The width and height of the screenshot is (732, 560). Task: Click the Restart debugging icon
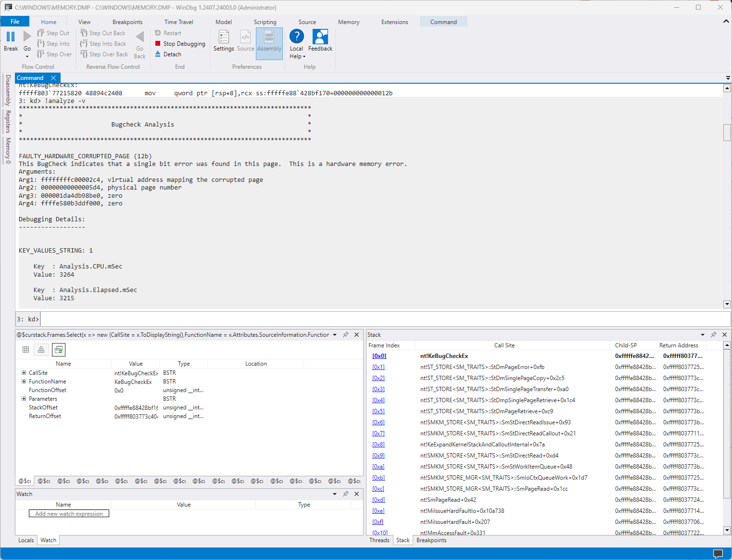pos(158,33)
